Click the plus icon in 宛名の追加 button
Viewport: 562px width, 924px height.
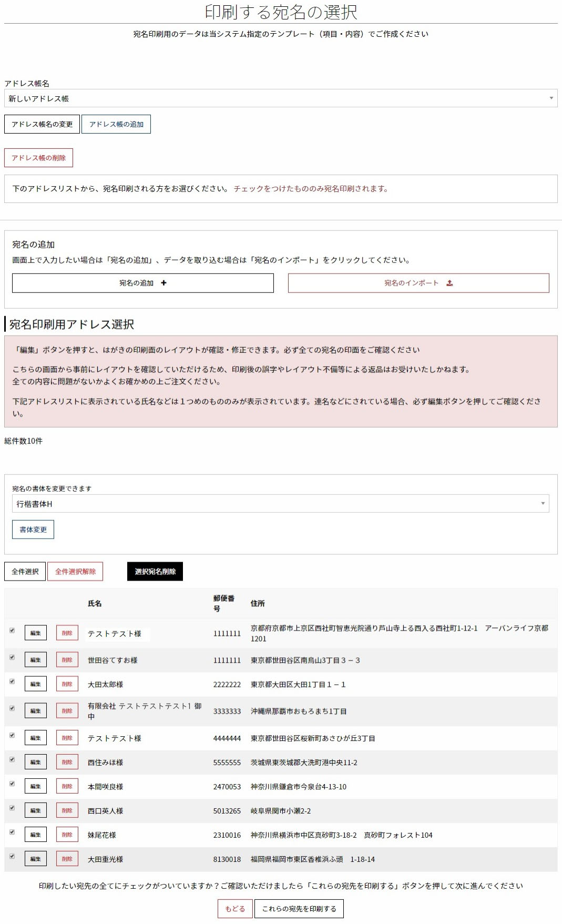(x=164, y=283)
